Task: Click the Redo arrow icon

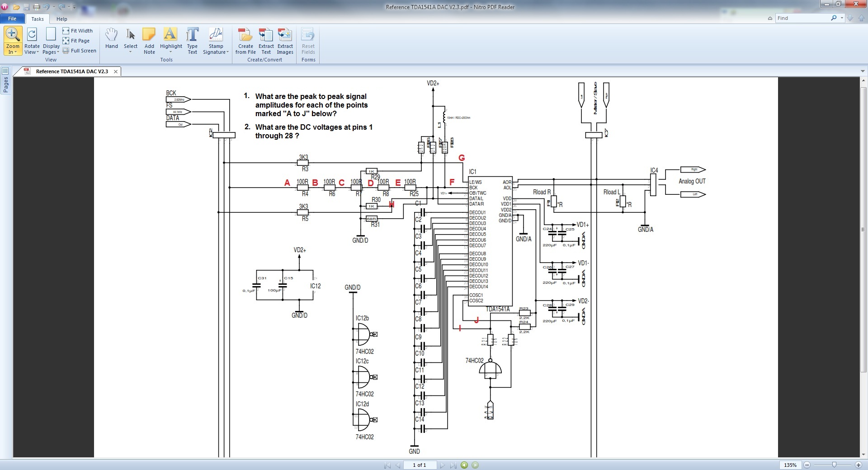Action: [x=61, y=7]
